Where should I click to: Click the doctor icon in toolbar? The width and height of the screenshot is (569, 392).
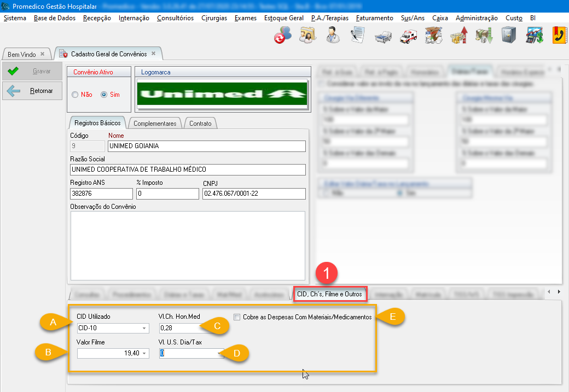point(332,35)
